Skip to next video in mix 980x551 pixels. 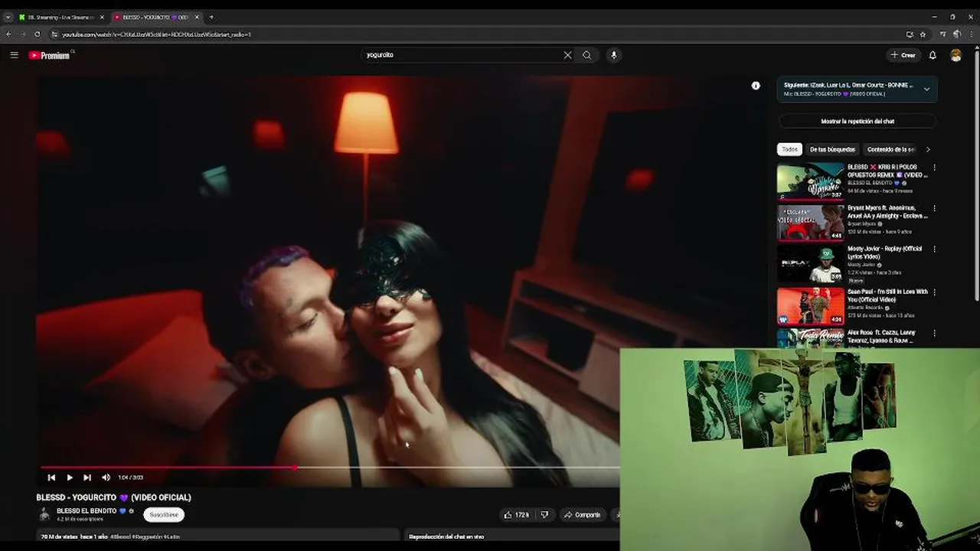pyautogui.click(x=87, y=478)
